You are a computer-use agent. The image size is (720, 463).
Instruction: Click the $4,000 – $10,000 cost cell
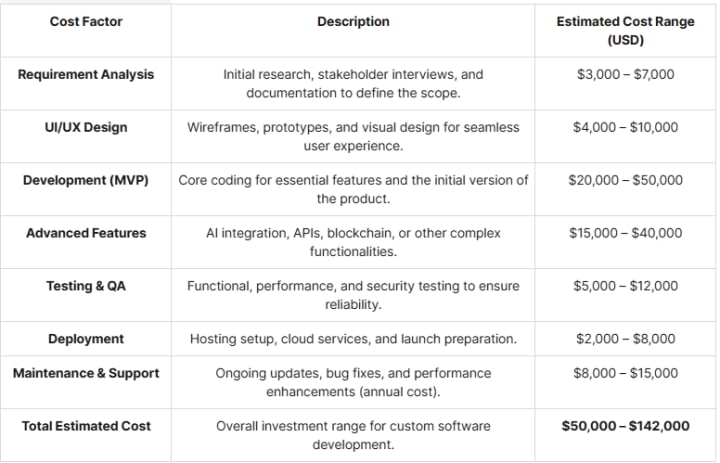click(x=626, y=128)
